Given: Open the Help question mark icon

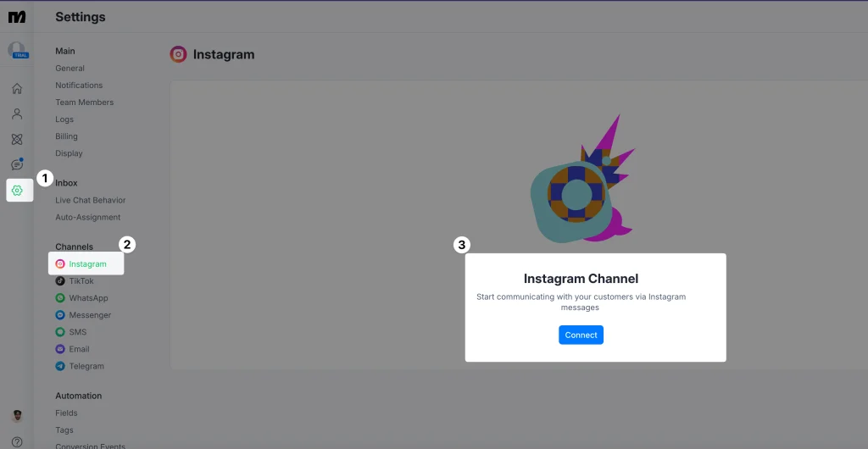Looking at the screenshot, I should pyautogui.click(x=17, y=442).
